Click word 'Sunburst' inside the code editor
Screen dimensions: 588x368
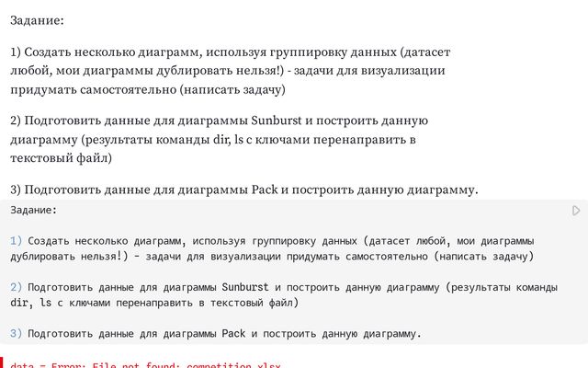pos(245,287)
